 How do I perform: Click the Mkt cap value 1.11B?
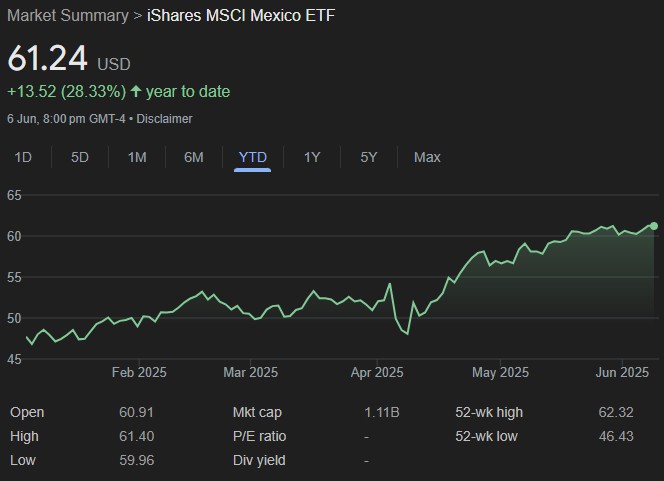tap(382, 412)
